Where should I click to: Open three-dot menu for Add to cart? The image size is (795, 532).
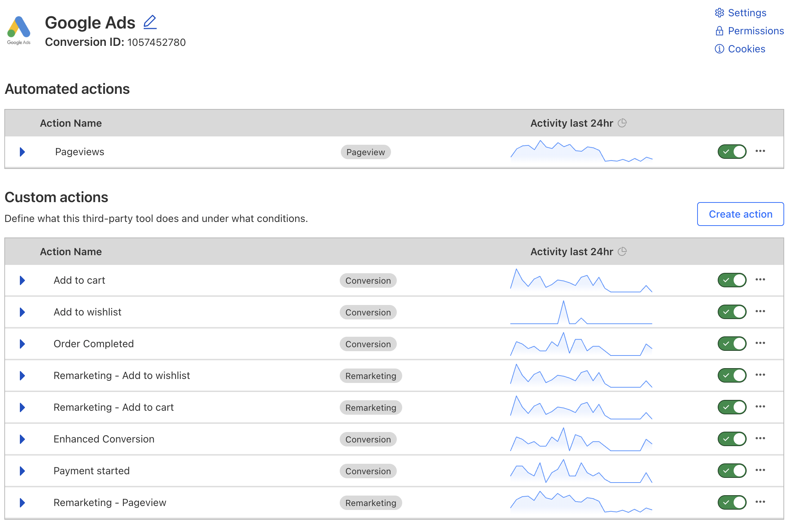(x=760, y=280)
